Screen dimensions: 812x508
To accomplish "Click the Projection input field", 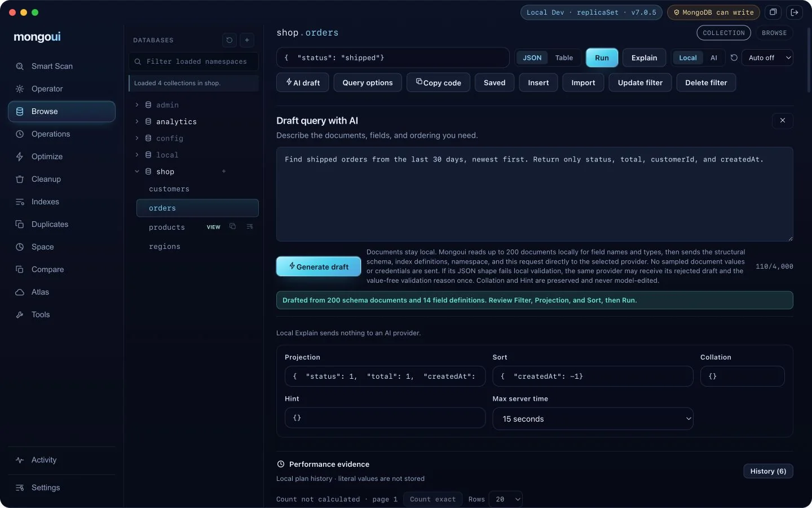I will 385,376.
